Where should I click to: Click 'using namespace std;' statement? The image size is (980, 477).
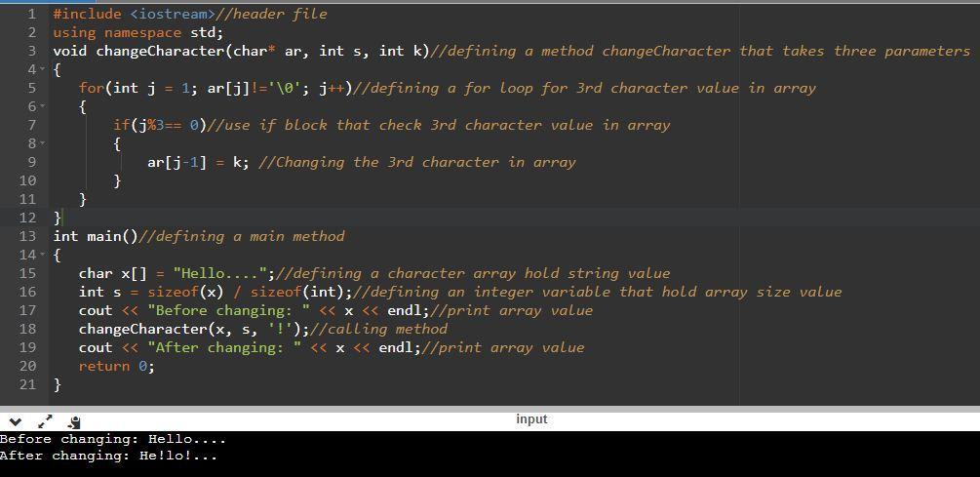point(138,32)
